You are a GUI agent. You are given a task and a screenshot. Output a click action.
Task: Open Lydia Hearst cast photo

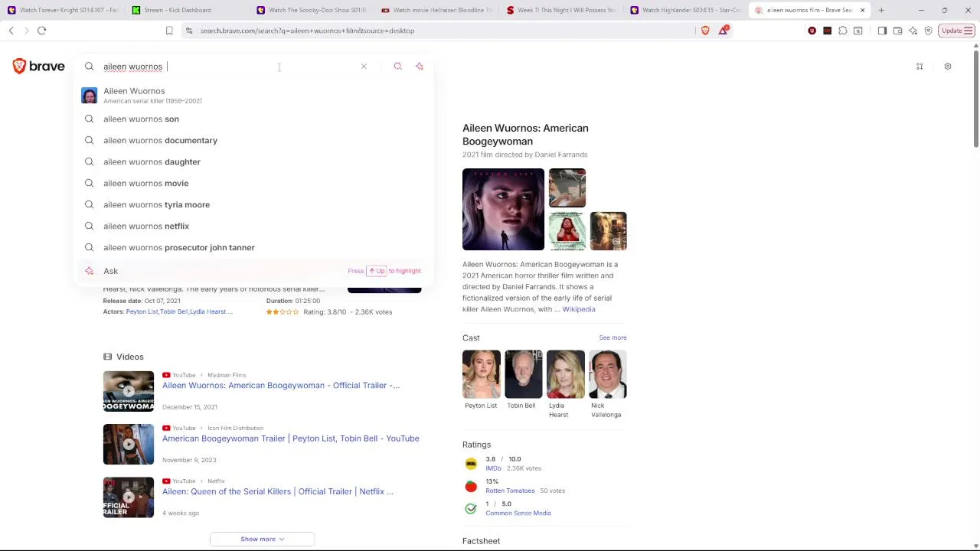pyautogui.click(x=565, y=374)
